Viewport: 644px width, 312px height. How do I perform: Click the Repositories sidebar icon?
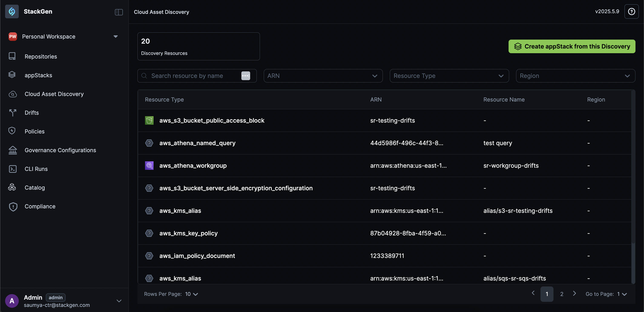pyautogui.click(x=12, y=56)
